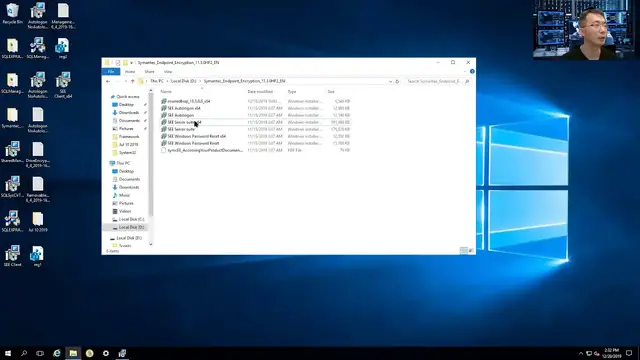
Task: Click the address bar refresh icon
Action: (x=397, y=81)
